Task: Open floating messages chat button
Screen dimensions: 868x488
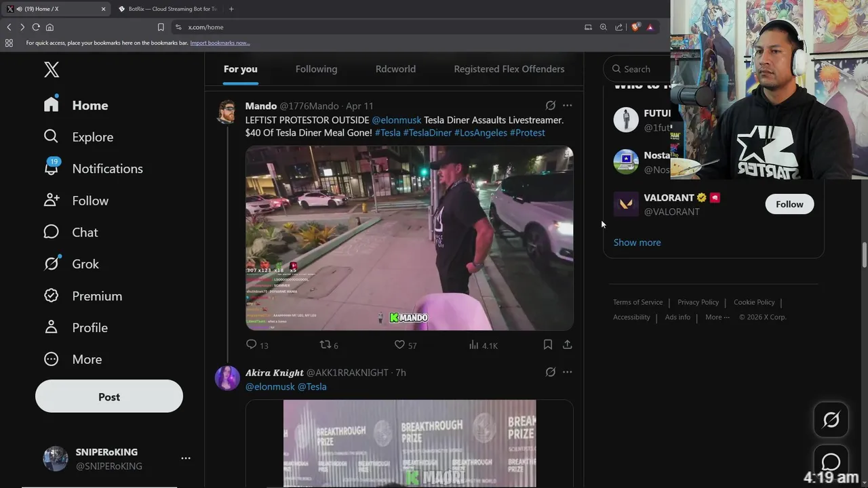Action: click(x=831, y=462)
